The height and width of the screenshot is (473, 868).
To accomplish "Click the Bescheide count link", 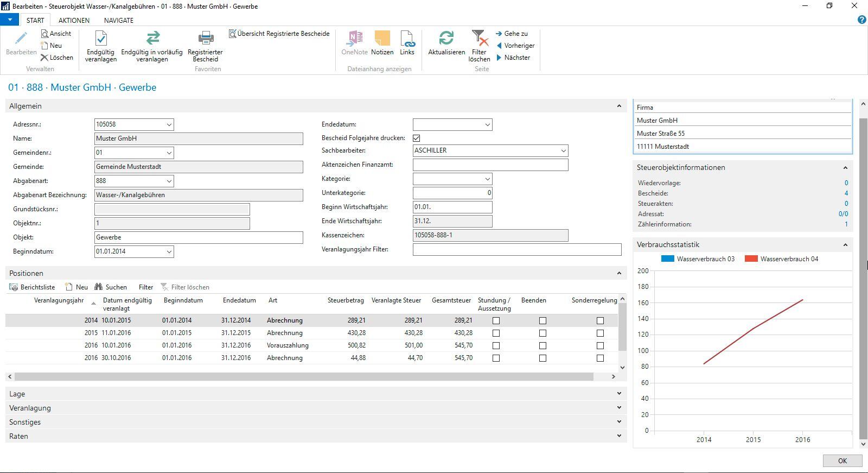I will click(x=846, y=193).
